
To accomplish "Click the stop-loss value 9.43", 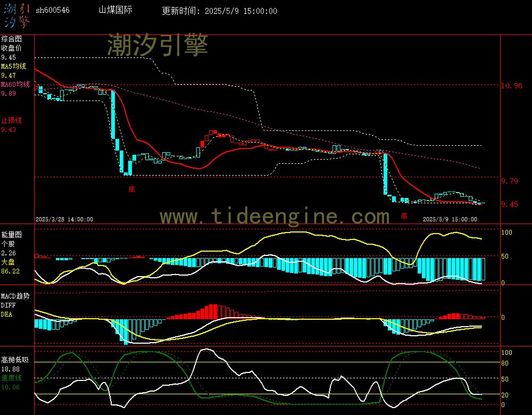I will click(9, 130).
